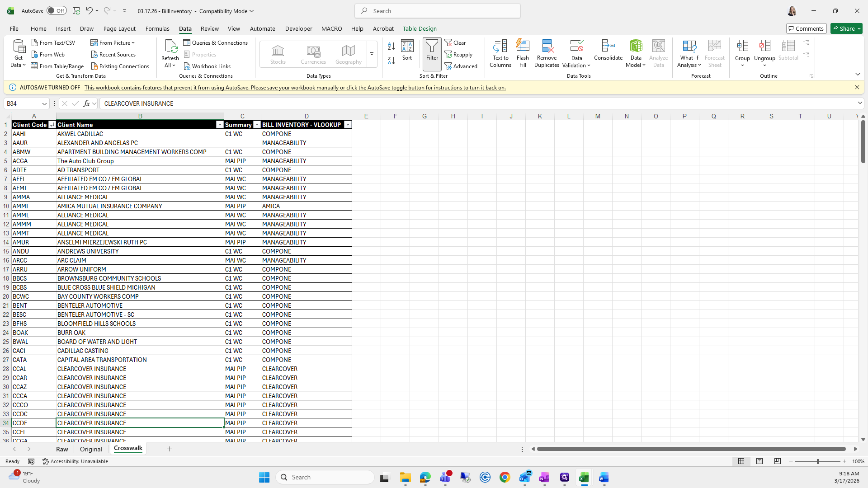Sort A to Z ascending
The image size is (868, 488).
pyautogui.click(x=392, y=46)
